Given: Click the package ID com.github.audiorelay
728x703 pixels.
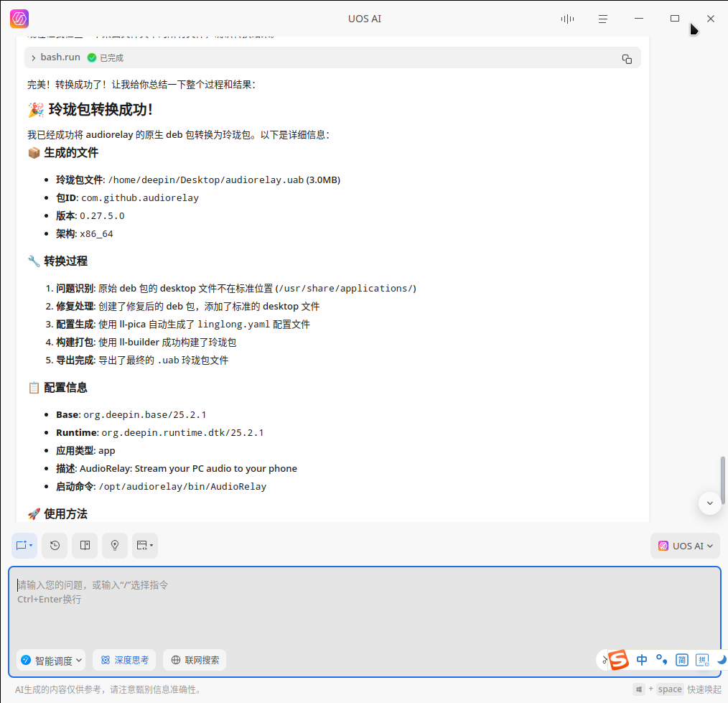Looking at the screenshot, I should pos(140,197).
